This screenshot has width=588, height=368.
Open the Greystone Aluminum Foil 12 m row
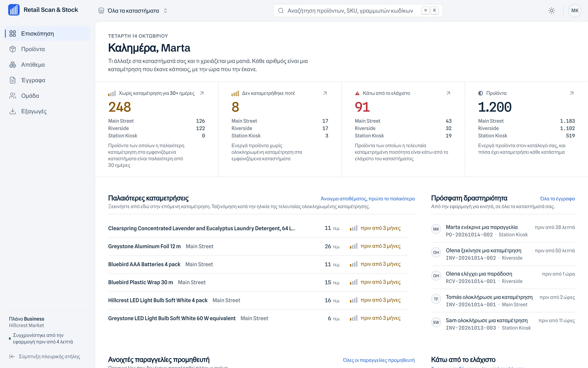pyautogui.click(x=258, y=246)
